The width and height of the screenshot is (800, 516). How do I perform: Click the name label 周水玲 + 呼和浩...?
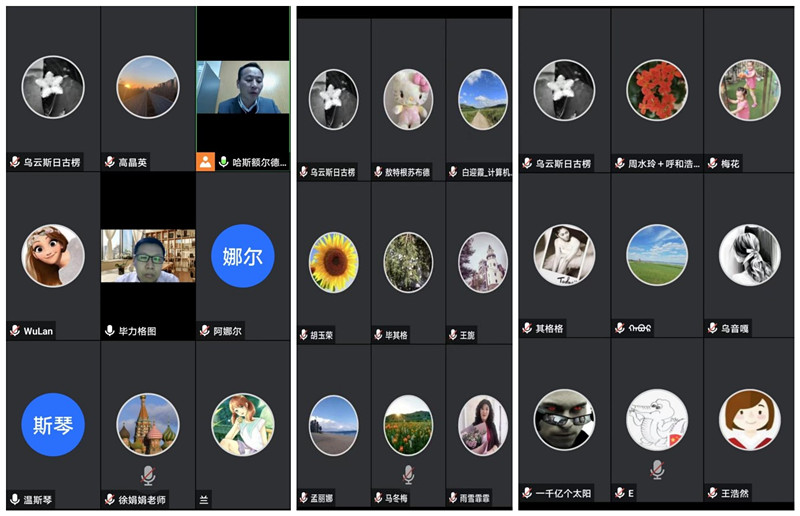pos(663,163)
